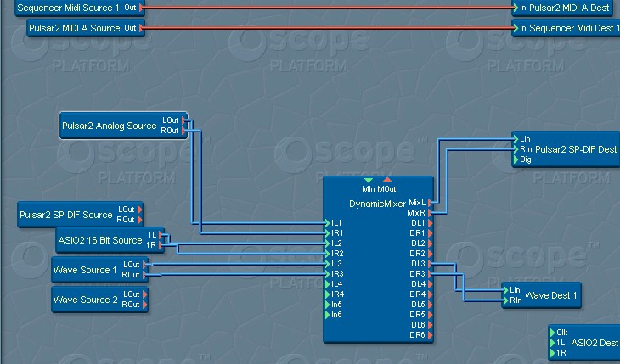Click the red MOut port atop DynamicMixer
The image size is (620, 364).
tap(387, 180)
